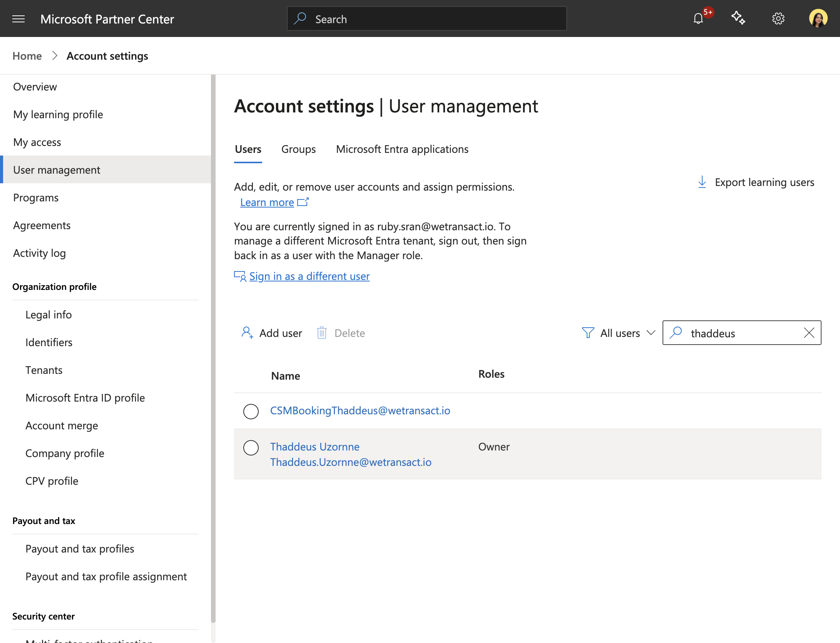This screenshot has height=643, width=840.
Task: Open the Copilot sparkle icon
Action: (x=738, y=18)
